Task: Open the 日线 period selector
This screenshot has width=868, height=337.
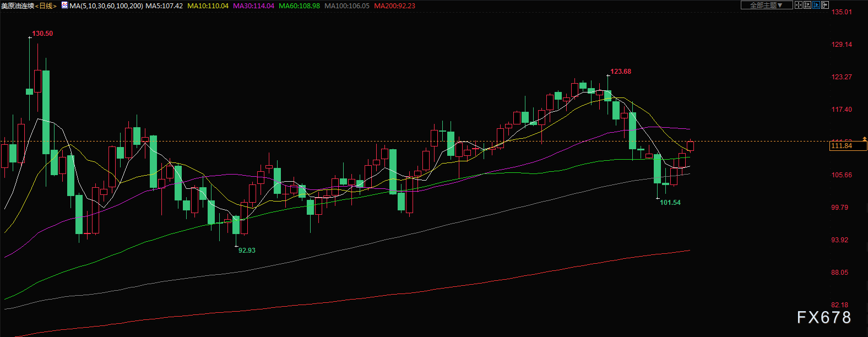Action: tap(46, 6)
